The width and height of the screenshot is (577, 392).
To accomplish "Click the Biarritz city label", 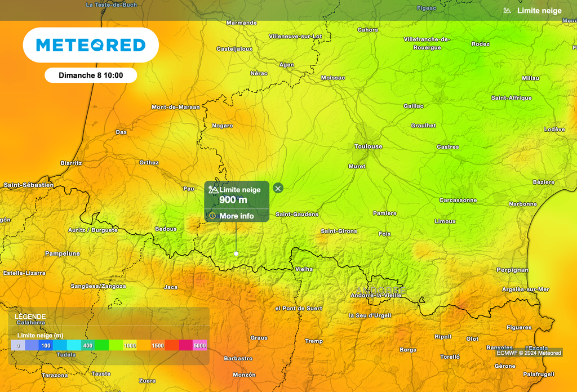I will coord(71,163).
